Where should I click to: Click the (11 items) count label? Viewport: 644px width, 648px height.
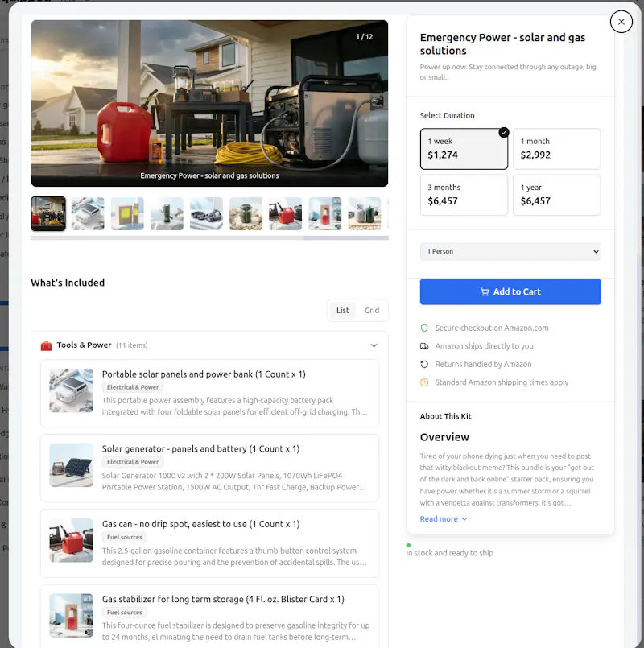132,345
